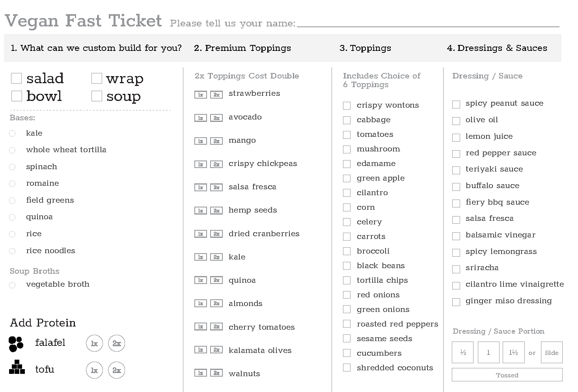The width and height of the screenshot is (578, 392).
Task: Select the ½ dressing portion
Action: [462, 352]
